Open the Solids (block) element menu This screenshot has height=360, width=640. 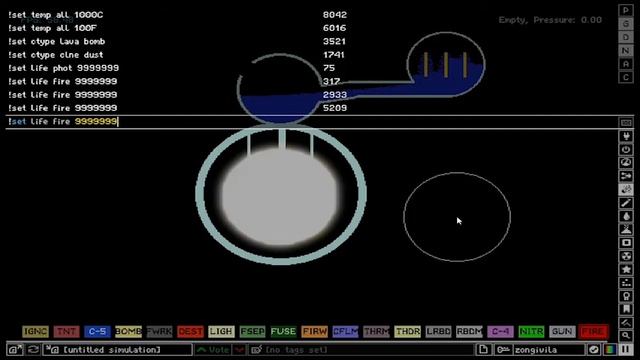point(626,243)
